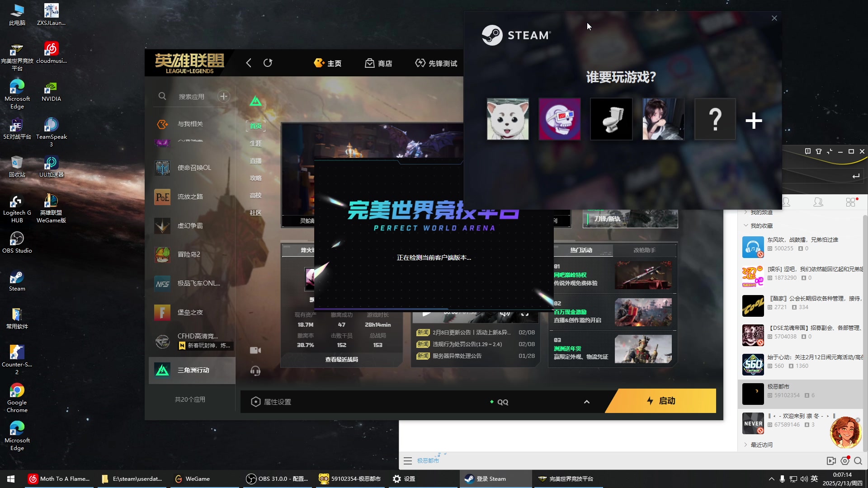Select the toilet Steam profile avatar

[611, 119]
